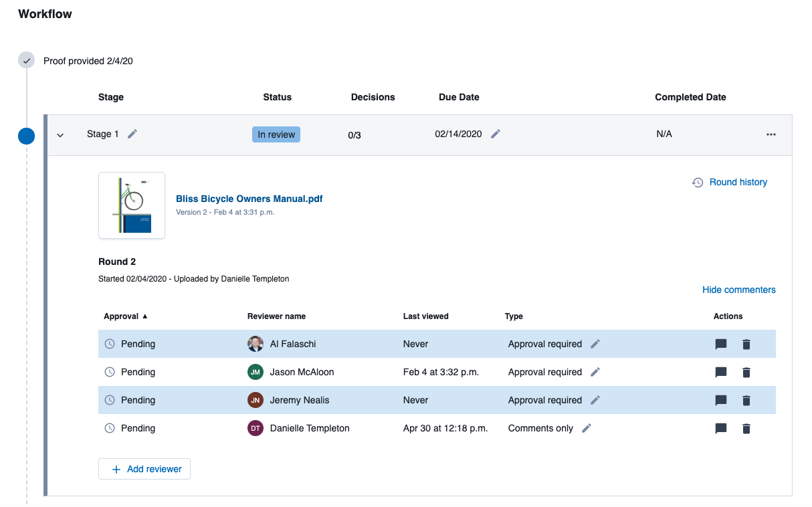Delete reviewer Jeremy Nealis trash icon
Viewport: 812px width, 507px height.
click(746, 401)
